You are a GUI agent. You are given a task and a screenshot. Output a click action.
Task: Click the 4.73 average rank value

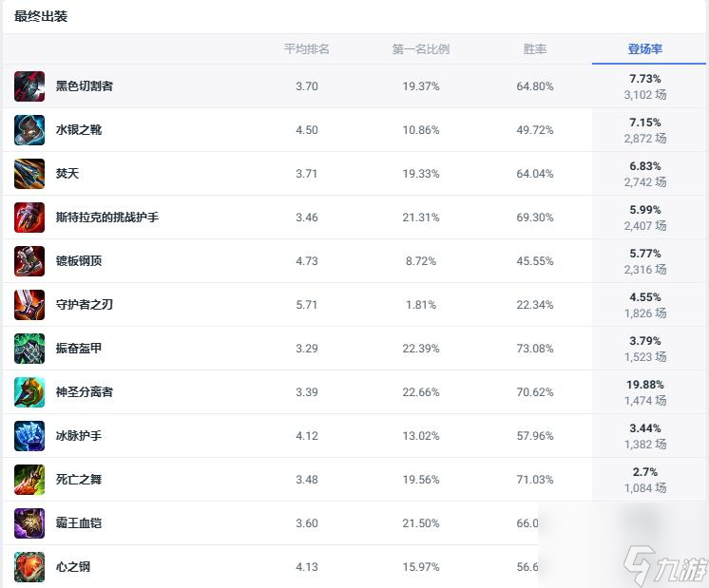(x=307, y=261)
